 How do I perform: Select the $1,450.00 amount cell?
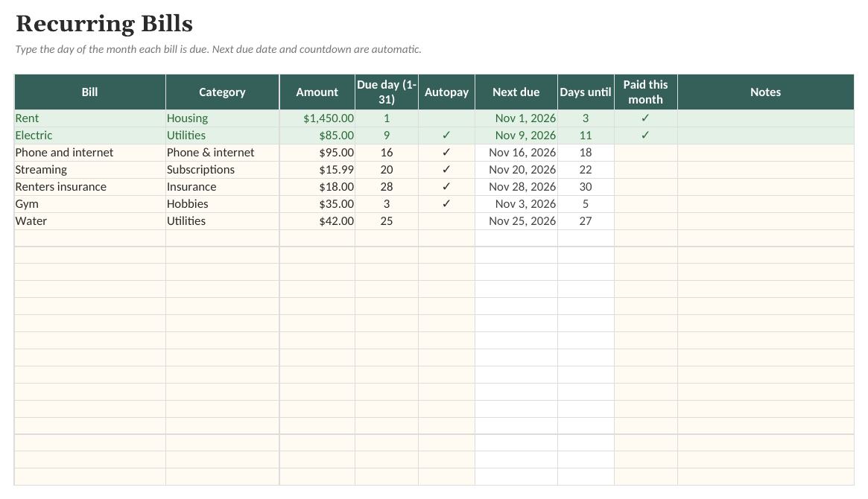coord(317,118)
